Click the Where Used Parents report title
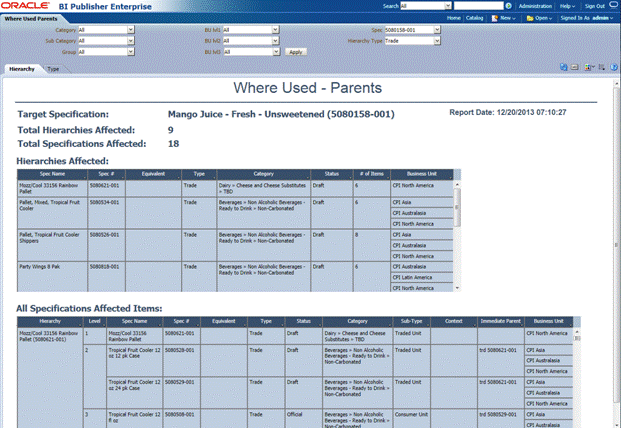Screen dimensions: 621x428 (307, 88)
